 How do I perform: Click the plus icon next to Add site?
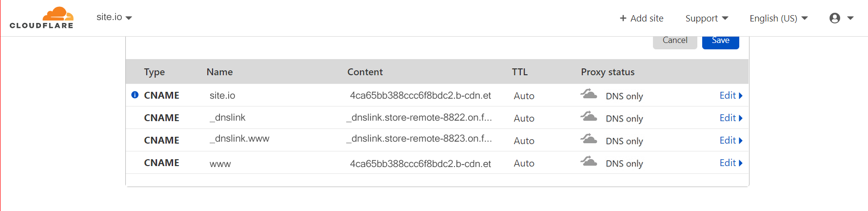click(x=623, y=18)
